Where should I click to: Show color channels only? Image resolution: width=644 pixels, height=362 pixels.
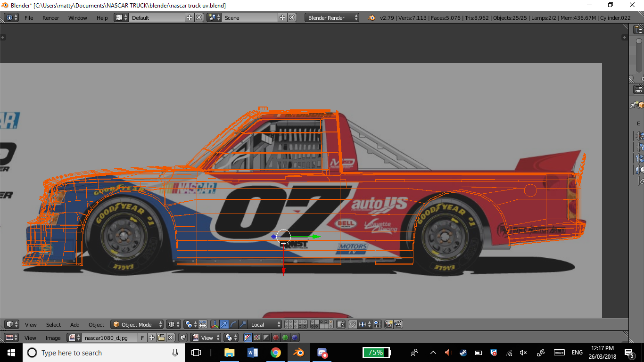click(x=257, y=337)
